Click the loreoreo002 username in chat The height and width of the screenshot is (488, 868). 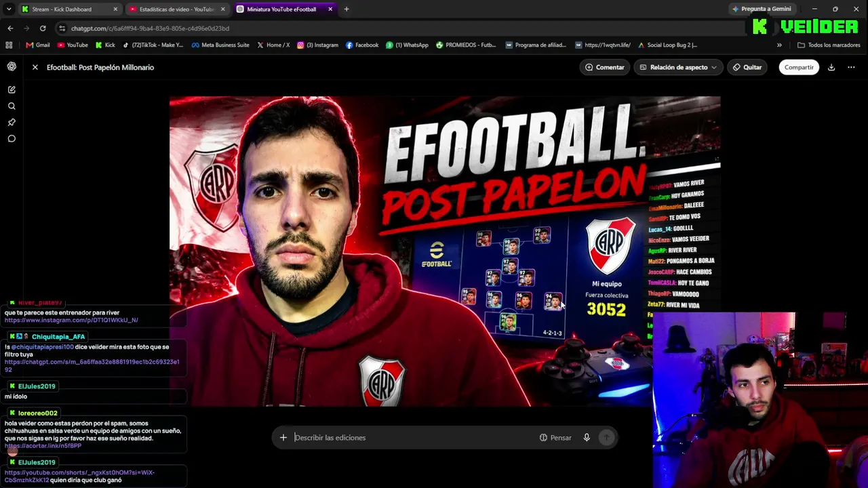tap(38, 413)
